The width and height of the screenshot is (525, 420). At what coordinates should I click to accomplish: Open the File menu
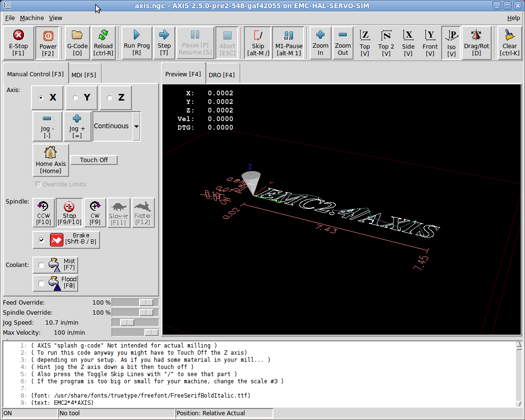point(10,18)
